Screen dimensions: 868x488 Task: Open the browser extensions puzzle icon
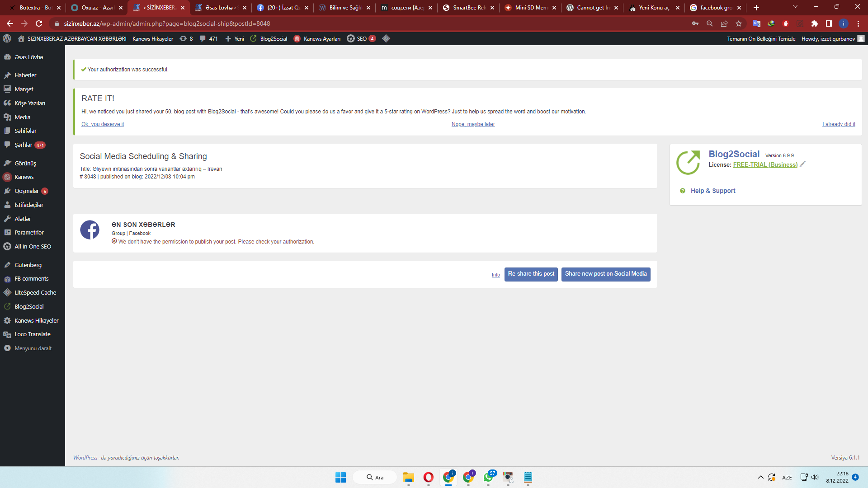point(815,23)
